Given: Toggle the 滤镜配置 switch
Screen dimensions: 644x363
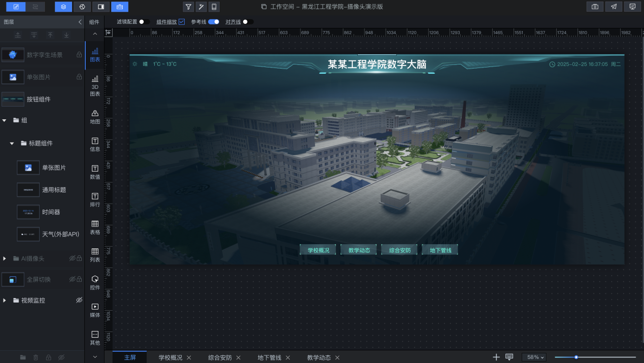Looking at the screenshot, I should (x=144, y=22).
